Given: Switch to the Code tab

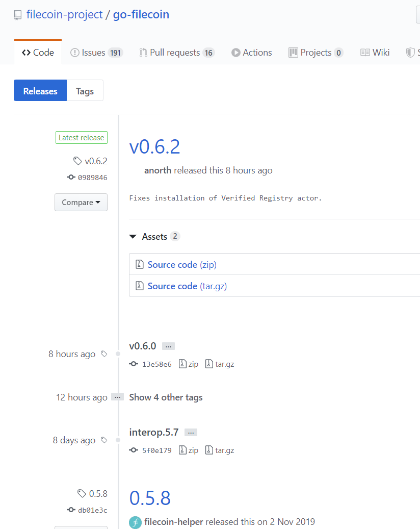Looking at the screenshot, I should (x=38, y=53).
